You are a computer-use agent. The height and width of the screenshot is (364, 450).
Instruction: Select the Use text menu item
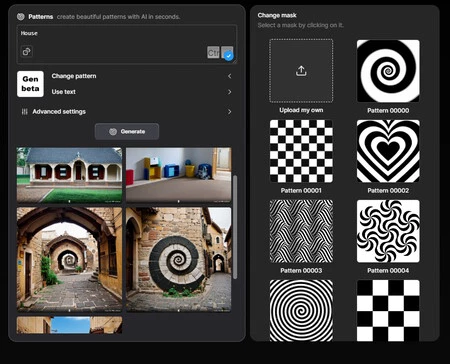[x=64, y=92]
